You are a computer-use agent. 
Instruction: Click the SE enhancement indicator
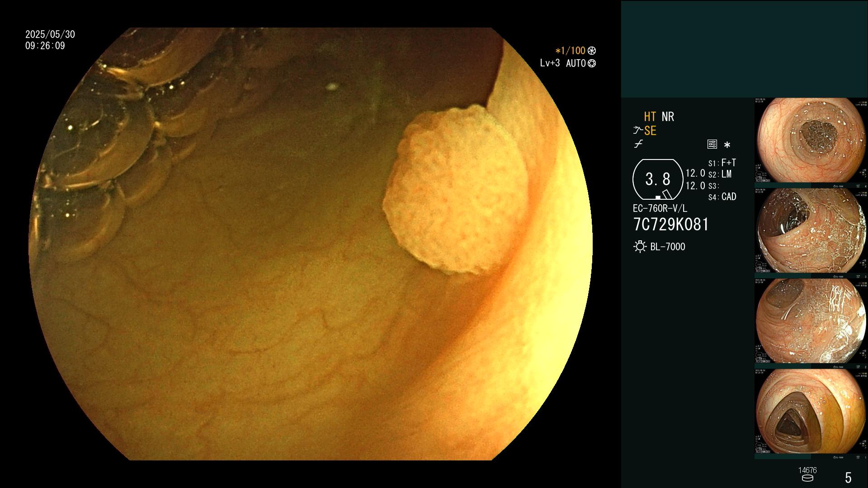[650, 131]
